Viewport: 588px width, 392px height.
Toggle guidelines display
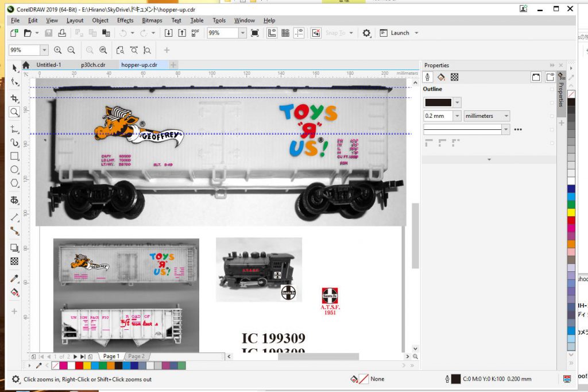pos(299,33)
